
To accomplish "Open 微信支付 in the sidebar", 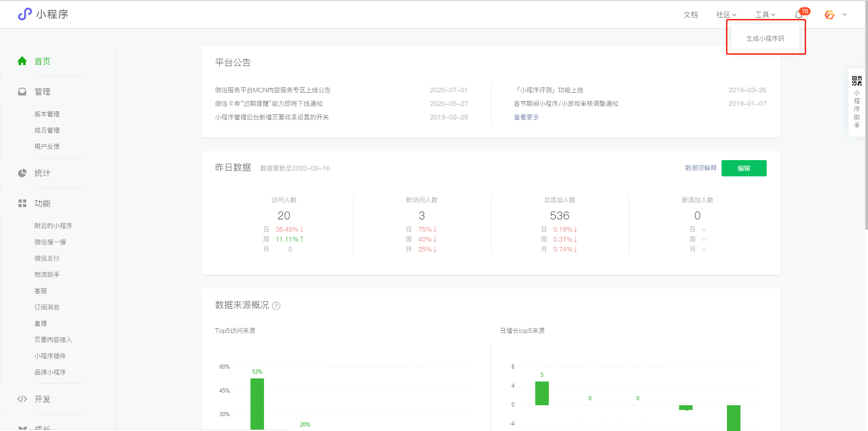I will [x=47, y=258].
